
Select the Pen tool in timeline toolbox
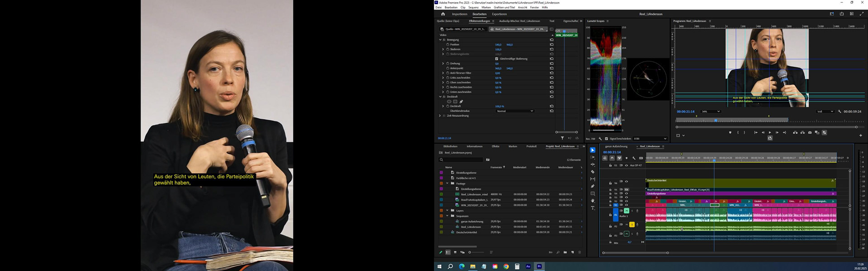[593, 186]
